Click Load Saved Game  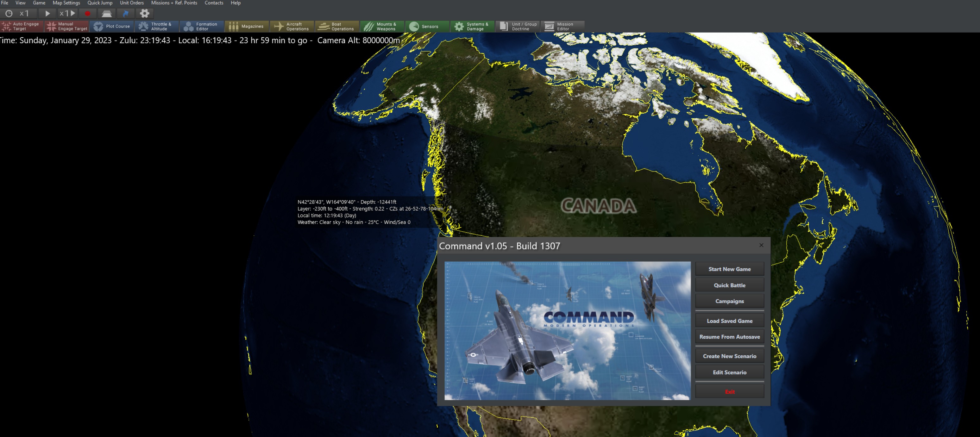[x=729, y=321]
